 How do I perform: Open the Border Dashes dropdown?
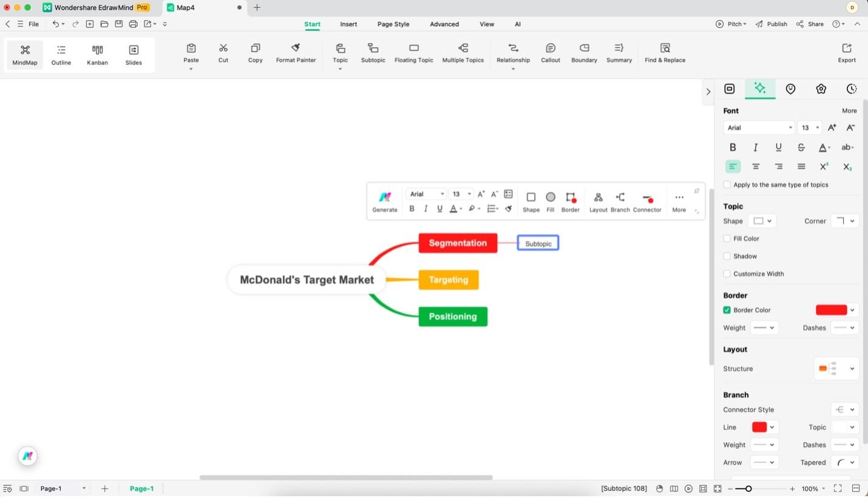845,328
